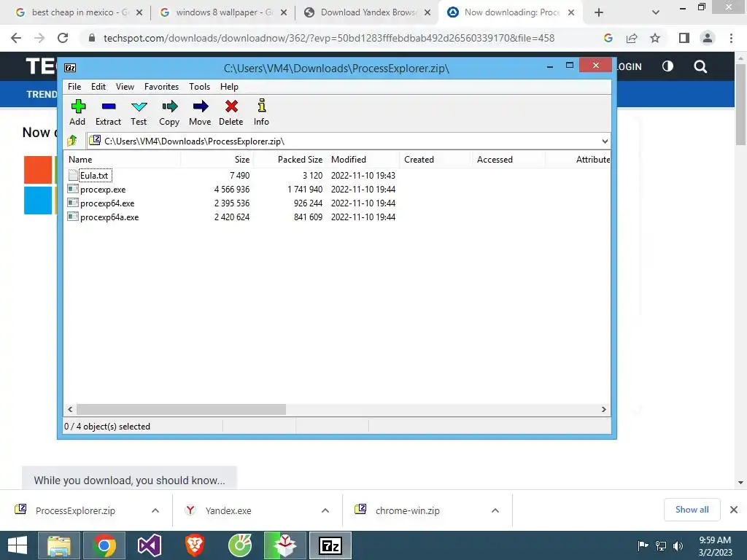Screen dimensions: 747x560
Task: Go back in Chrome
Action: pos(16,38)
